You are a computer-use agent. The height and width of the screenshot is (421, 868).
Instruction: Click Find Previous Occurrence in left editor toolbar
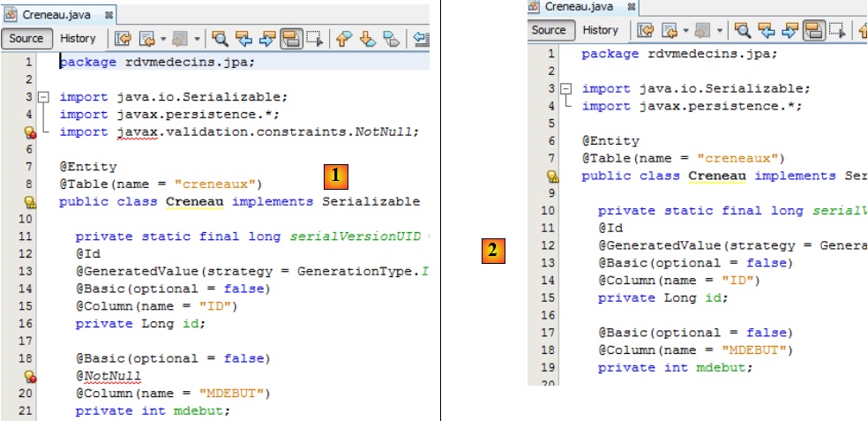(243, 39)
